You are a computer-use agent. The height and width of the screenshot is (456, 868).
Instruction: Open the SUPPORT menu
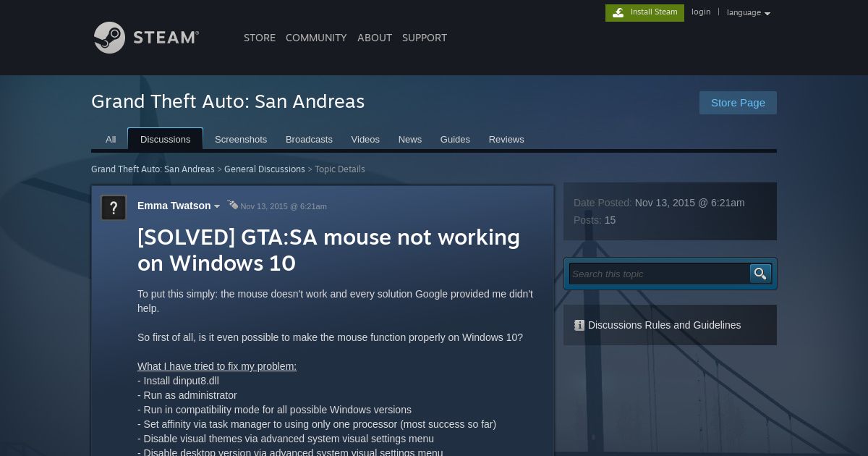[x=425, y=38]
